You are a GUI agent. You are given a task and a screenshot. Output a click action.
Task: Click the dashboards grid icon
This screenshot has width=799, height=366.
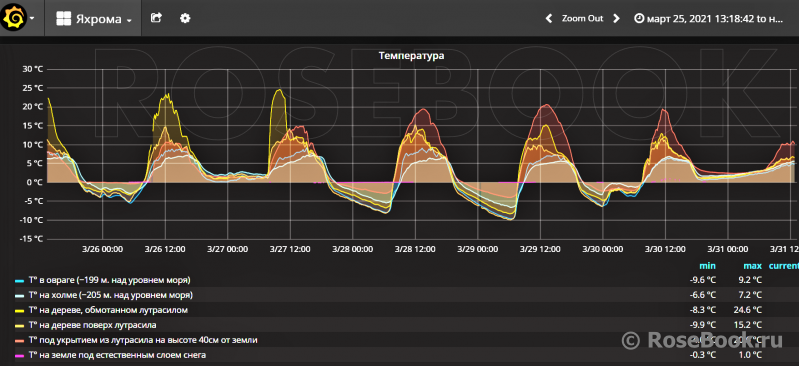[x=63, y=19]
